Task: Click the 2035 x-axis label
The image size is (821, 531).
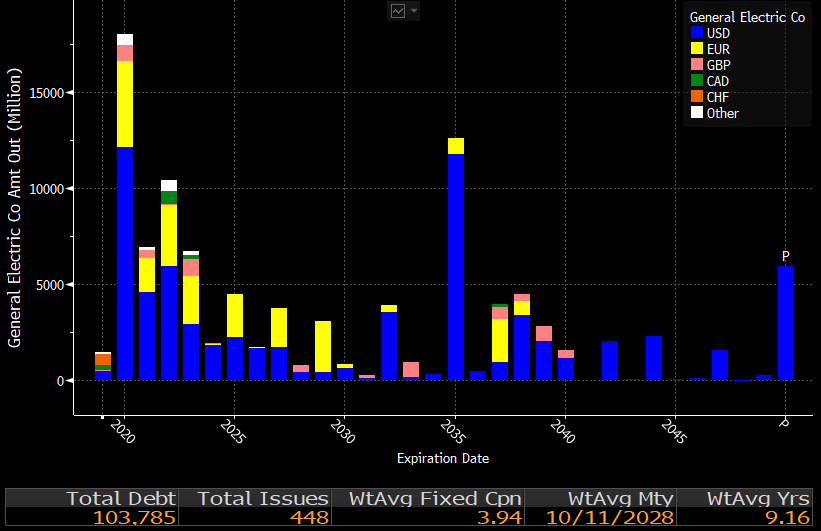Action: 453,432
